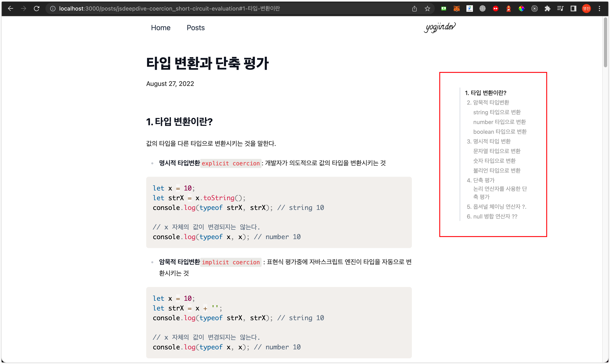Click the date 'August 27, 2022'
610x364 pixels.
[170, 84]
